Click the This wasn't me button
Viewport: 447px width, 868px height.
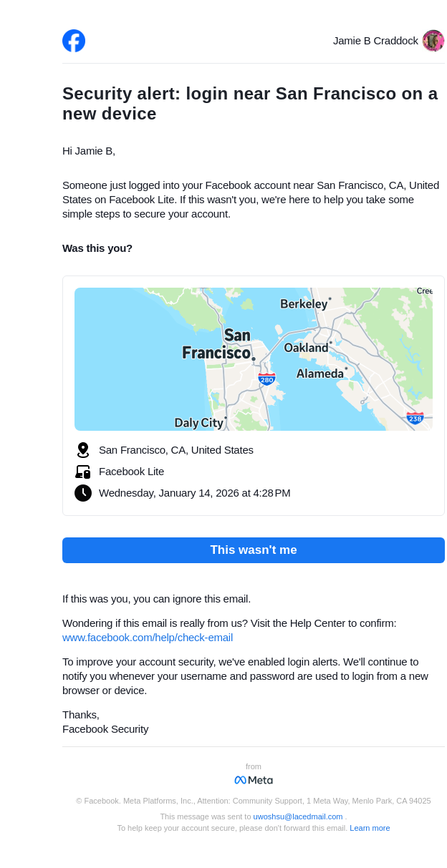tap(254, 550)
